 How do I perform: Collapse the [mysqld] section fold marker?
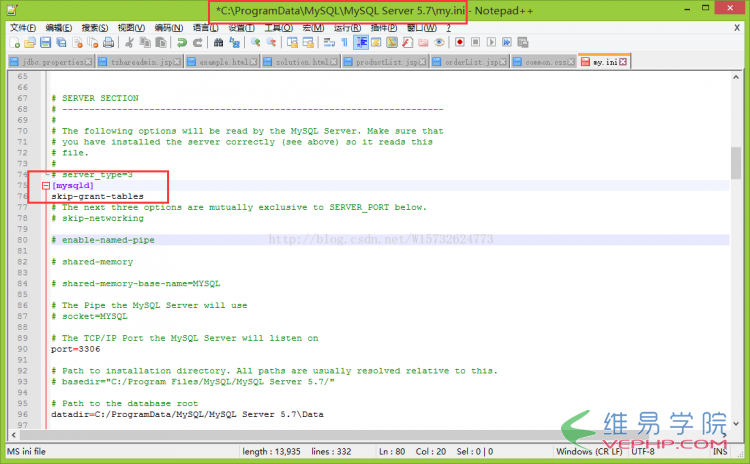coord(46,186)
